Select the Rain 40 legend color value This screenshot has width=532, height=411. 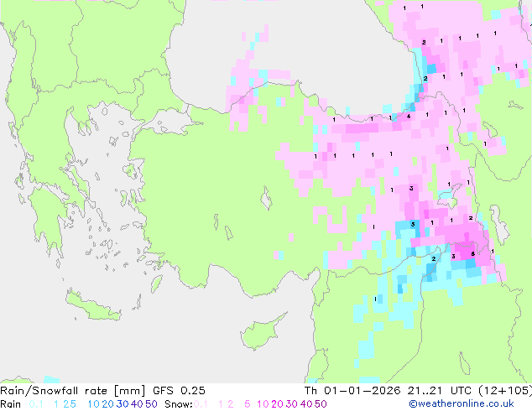point(137,404)
